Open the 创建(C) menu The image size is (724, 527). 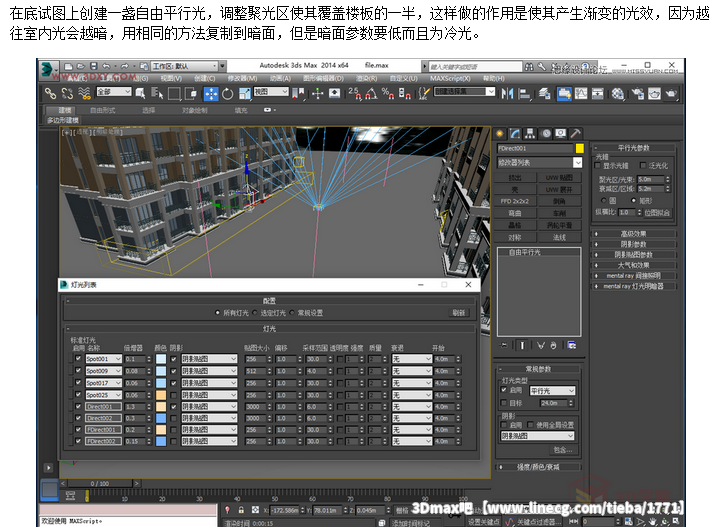[205, 79]
